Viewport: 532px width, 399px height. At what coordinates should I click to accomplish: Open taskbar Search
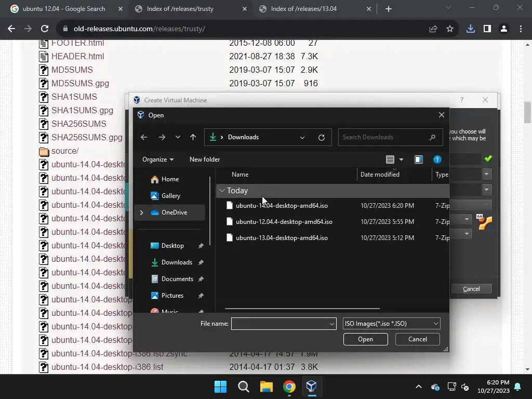coord(243,387)
